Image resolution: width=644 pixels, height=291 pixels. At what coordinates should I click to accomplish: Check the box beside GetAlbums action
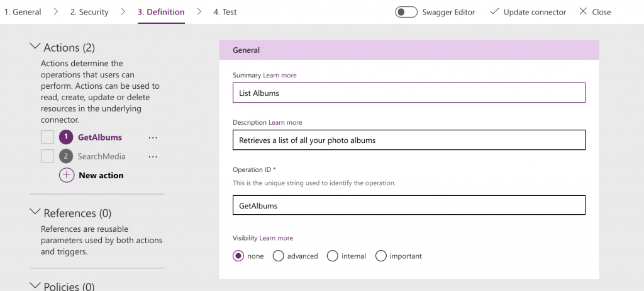[x=47, y=137]
